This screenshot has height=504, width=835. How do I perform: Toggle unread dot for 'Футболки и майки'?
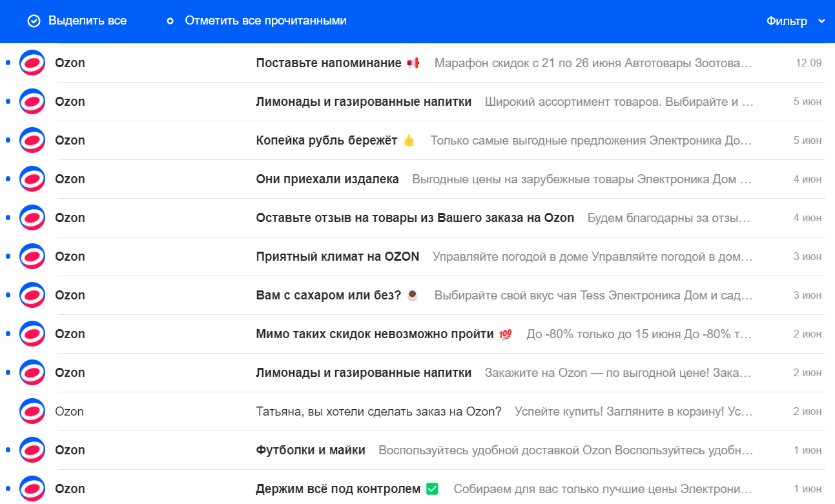click(x=8, y=450)
